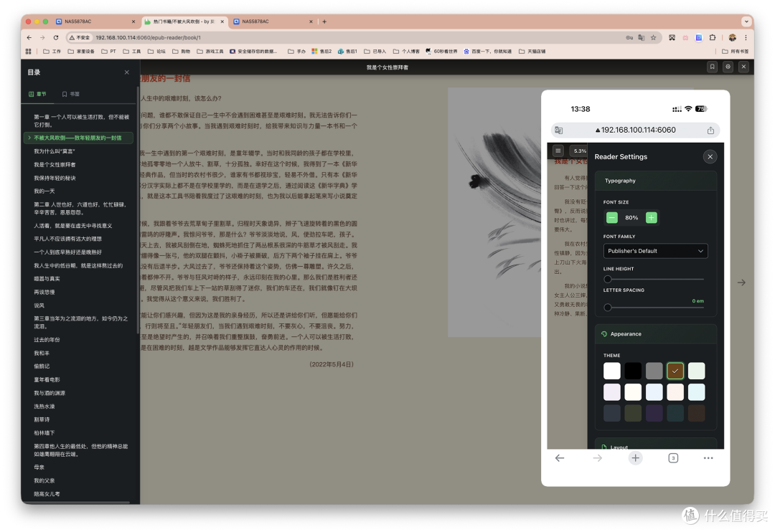
Task: Switch to the 章节 tab
Action: point(37,94)
